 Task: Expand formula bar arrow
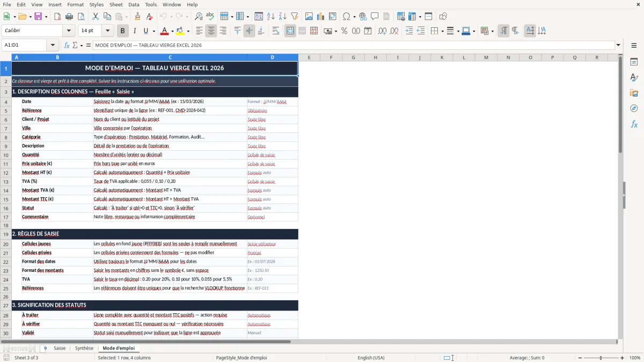[x=618, y=45]
